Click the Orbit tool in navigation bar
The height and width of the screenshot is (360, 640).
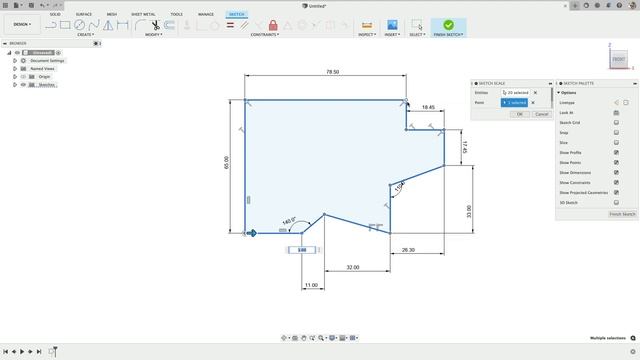[284, 338]
